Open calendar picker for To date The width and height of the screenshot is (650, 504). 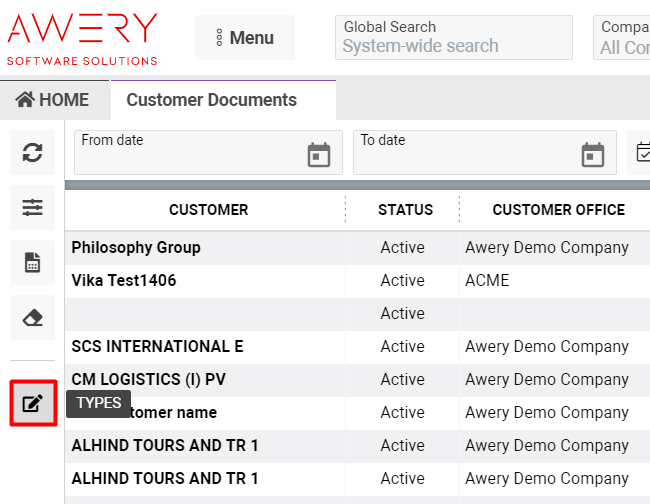click(x=593, y=155)
